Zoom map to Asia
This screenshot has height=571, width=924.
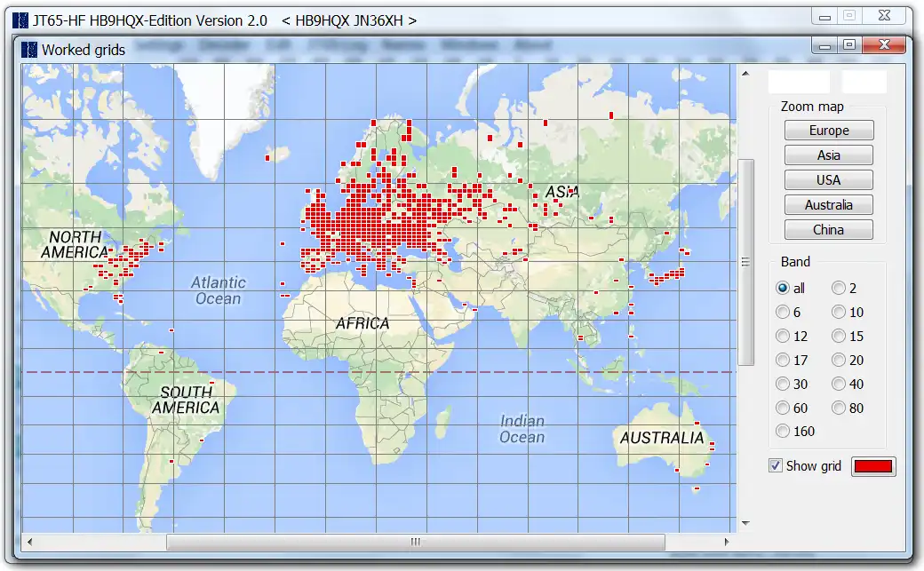[x=829, y=155]
